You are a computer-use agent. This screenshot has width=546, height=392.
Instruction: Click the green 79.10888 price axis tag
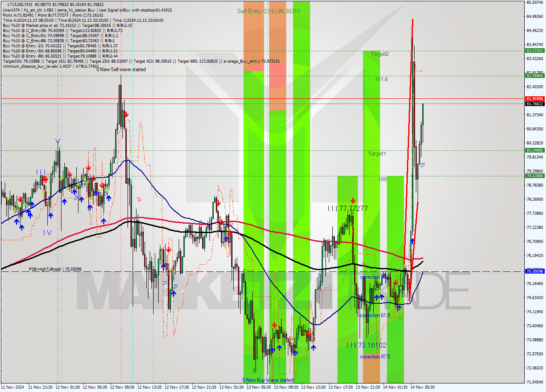point(534,176)
